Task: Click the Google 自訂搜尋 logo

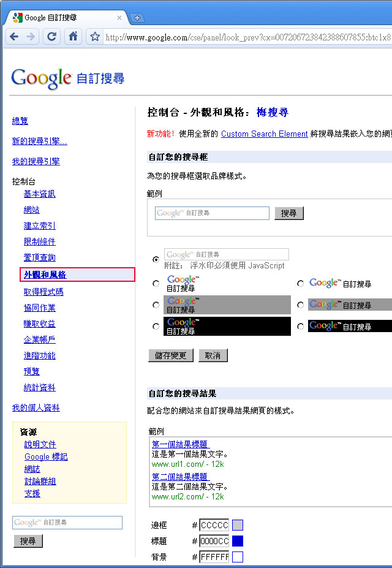Action: click(68, 78)
